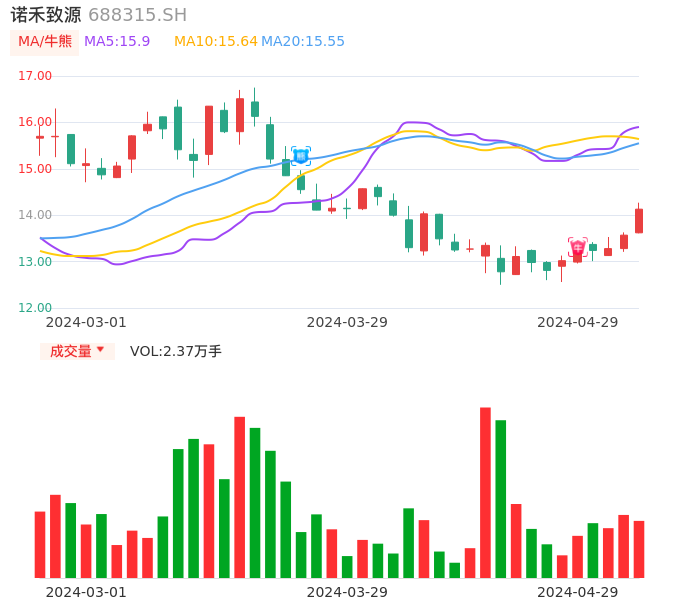Click the 诺禾致源 stock name

(x=46, y=15)
